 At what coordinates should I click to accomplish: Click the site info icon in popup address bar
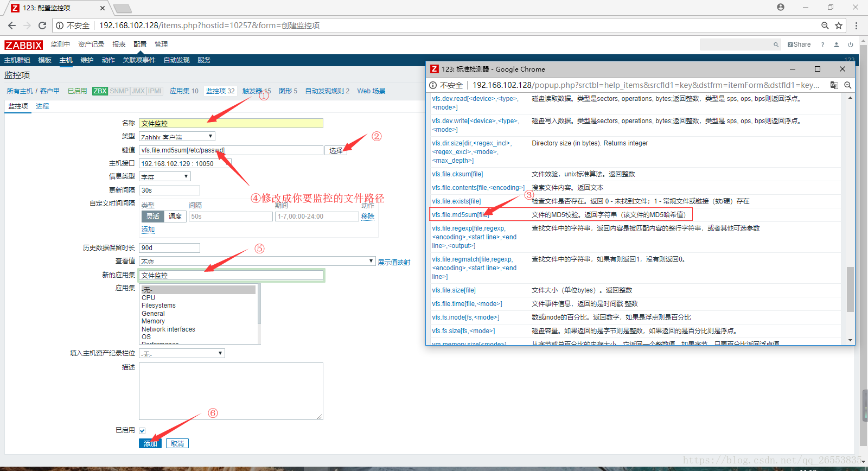coord(433,85)
